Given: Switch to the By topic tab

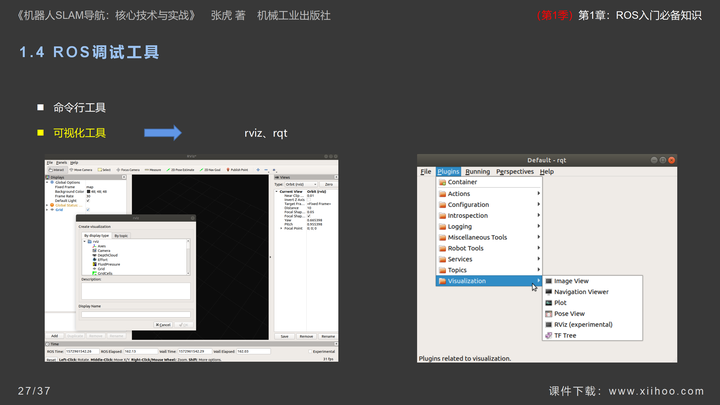Looking at the screenshot, I should point(121,236).
